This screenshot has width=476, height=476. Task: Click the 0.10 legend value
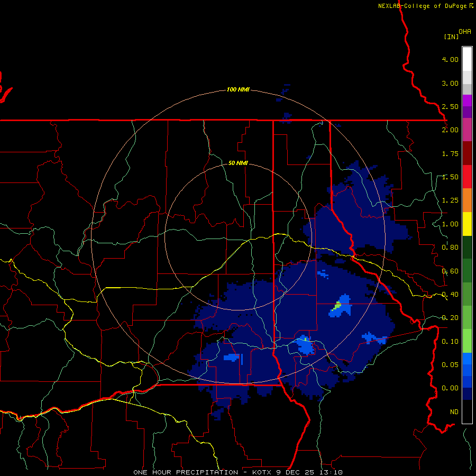click(450, 342)
